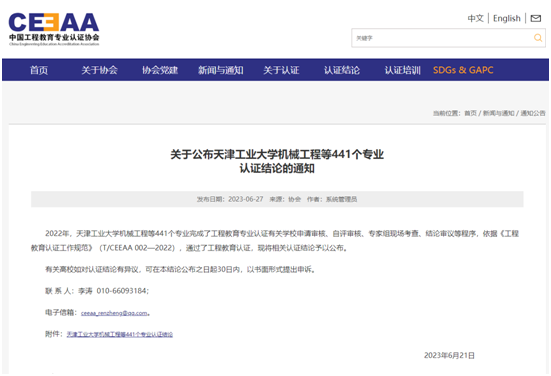
Task: Click the author text 系统管理员
Action: point(341,199)
